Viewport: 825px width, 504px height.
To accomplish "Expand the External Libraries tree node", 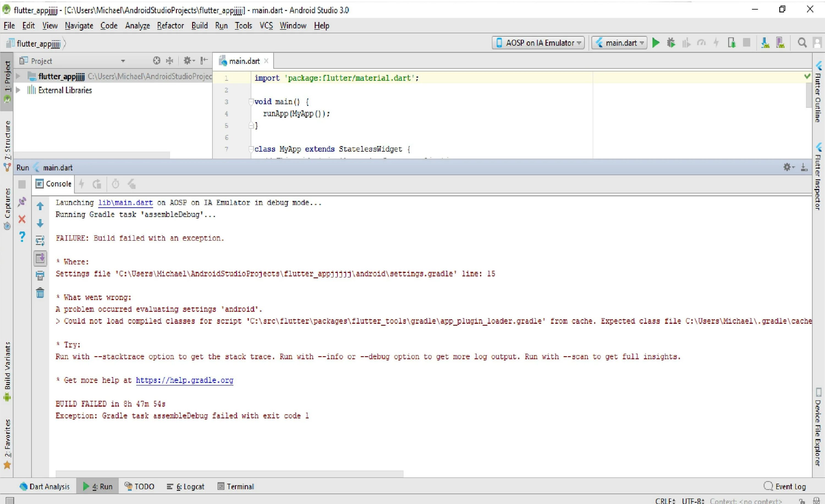I will [x=18, y=90].
